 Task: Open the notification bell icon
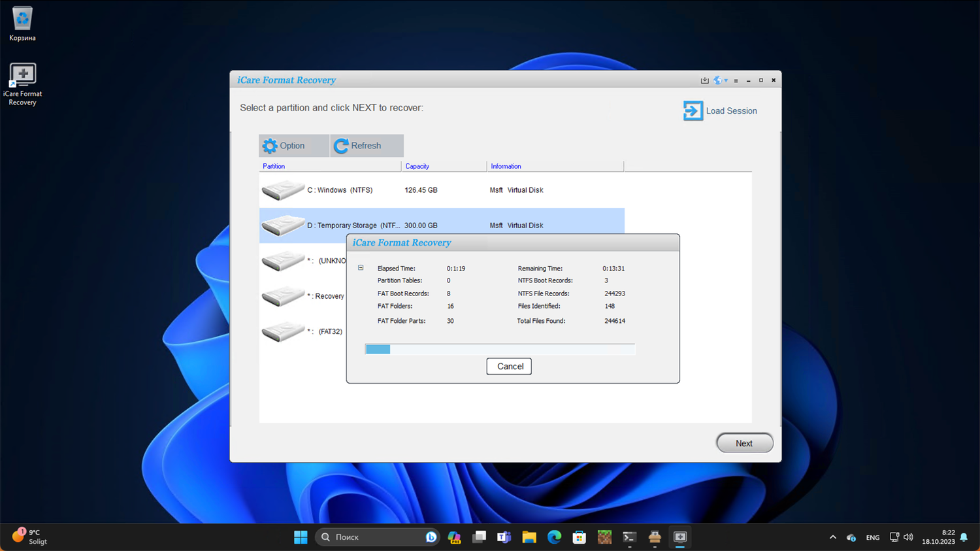pos(964,537)
